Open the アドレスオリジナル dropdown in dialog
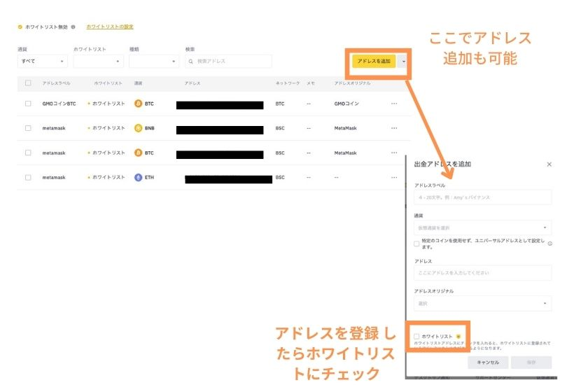The width and height of the screenshot is (588, 392). 482,304
